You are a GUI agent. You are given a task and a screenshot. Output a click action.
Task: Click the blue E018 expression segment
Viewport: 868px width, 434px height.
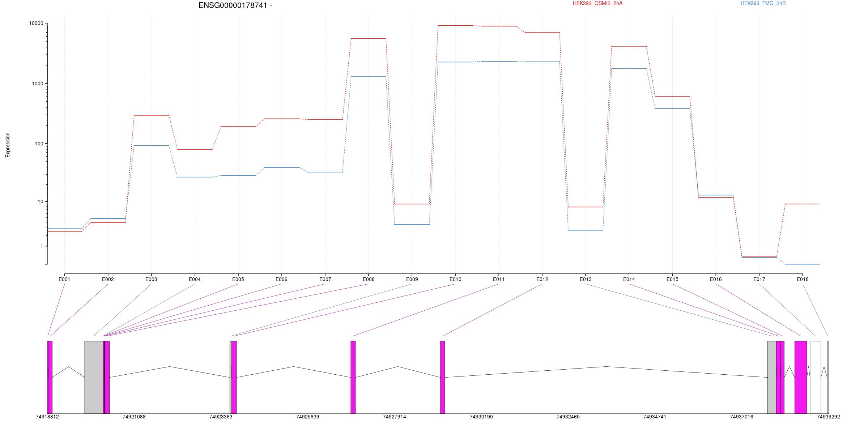(803, 264)
